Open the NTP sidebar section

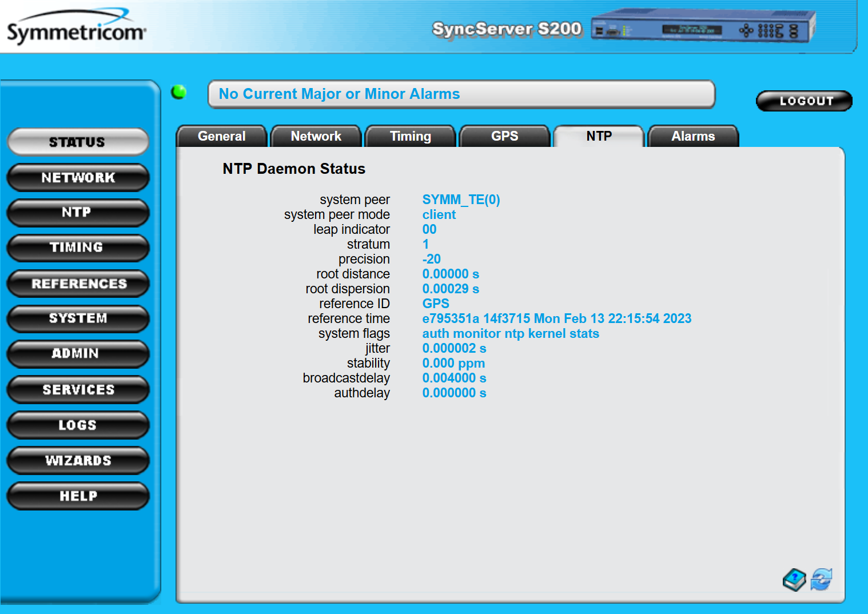[78, 213]
